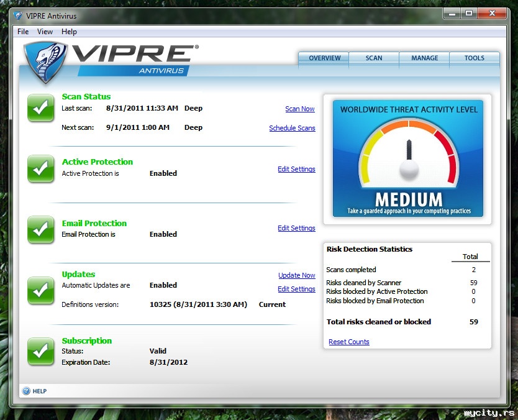Click the Scan Now link
The height and width of the screenshot is (420, 518).
click(x=300, y=109)
